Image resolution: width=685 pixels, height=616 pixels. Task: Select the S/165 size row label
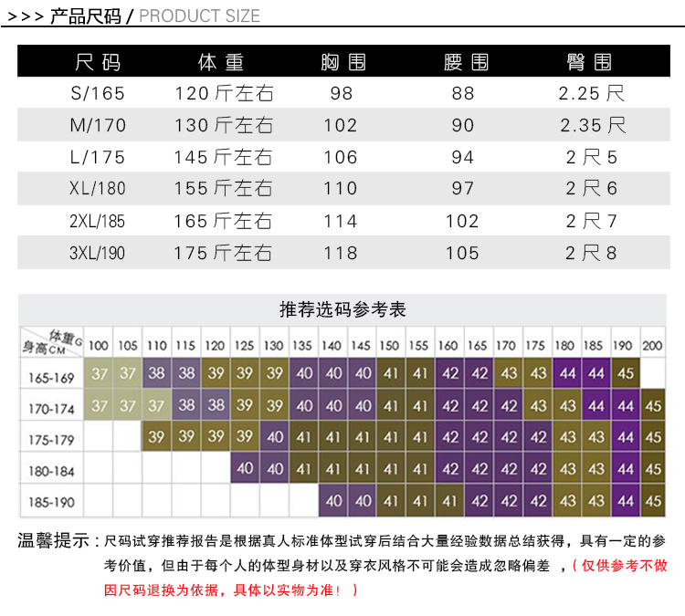coord(98,93)
